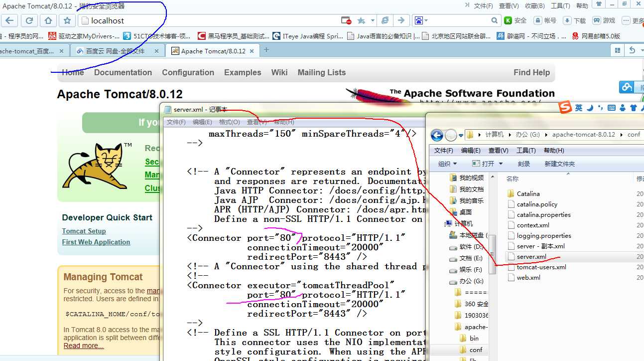Open the ITeye Java编程 bookmark

(308, 36)
